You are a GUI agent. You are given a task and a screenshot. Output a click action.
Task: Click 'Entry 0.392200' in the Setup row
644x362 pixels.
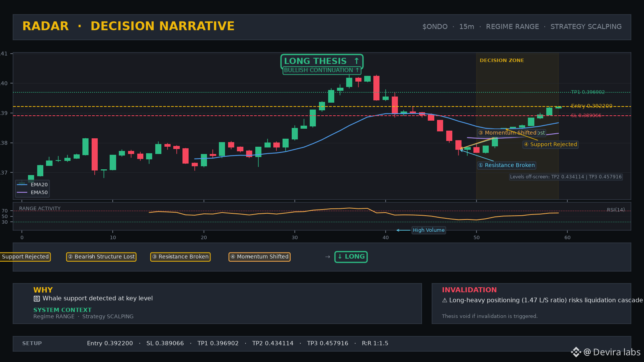click(x=110, y=343)
